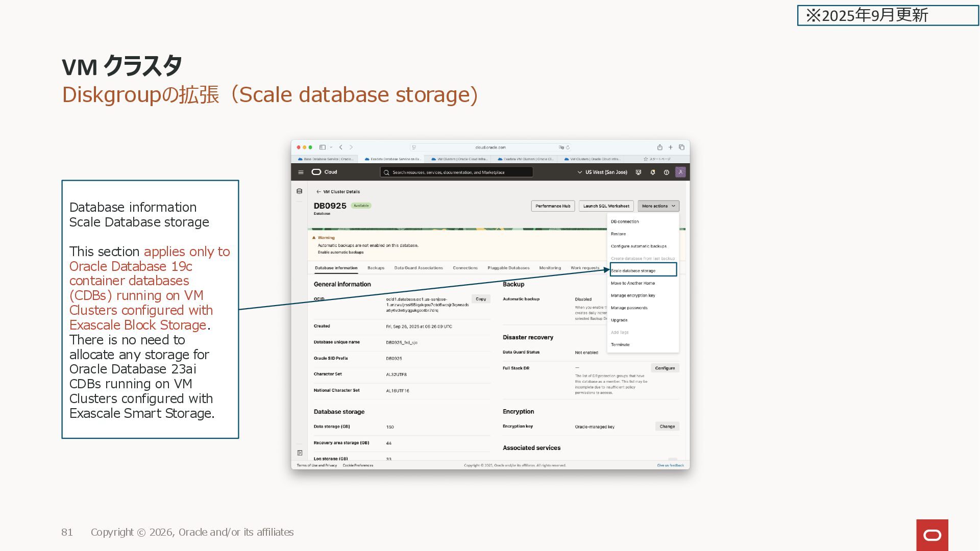Go back via VM Cluster Details arrow

318,192
